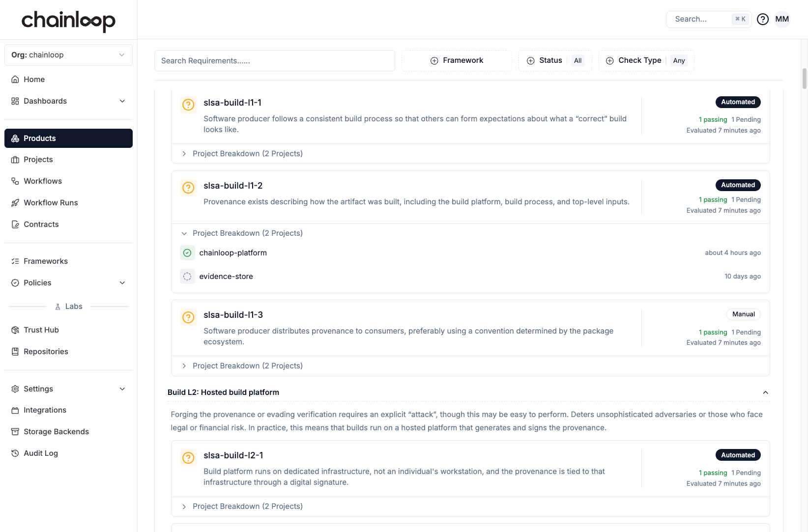
Task: Click the Labs flask icon
Action: coord(58,307)
